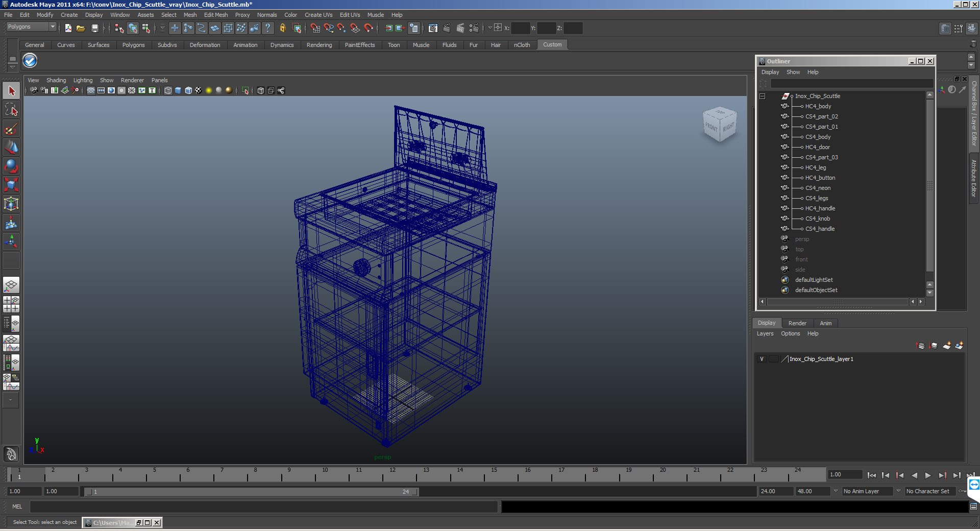
Task: Select the Scale tool cube icon
Action: pyautogui.click(x=11, y=184)
